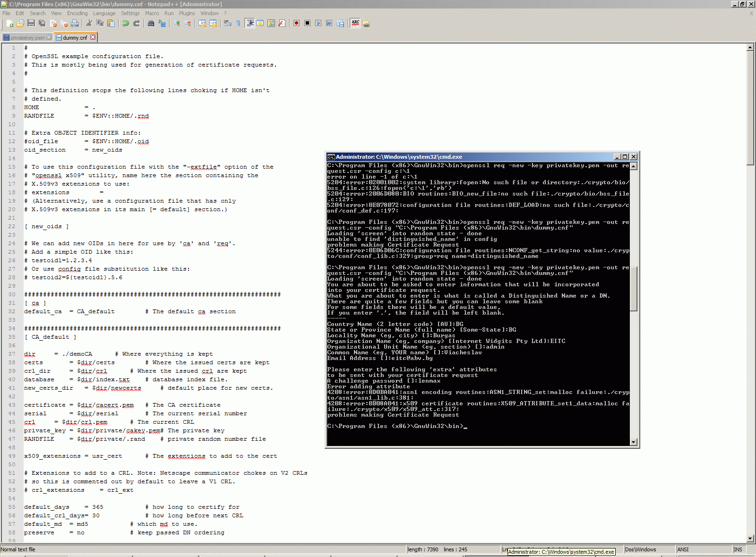Open the Encoding menu
This screenshot has height=557, width=756.
[77, 13]
